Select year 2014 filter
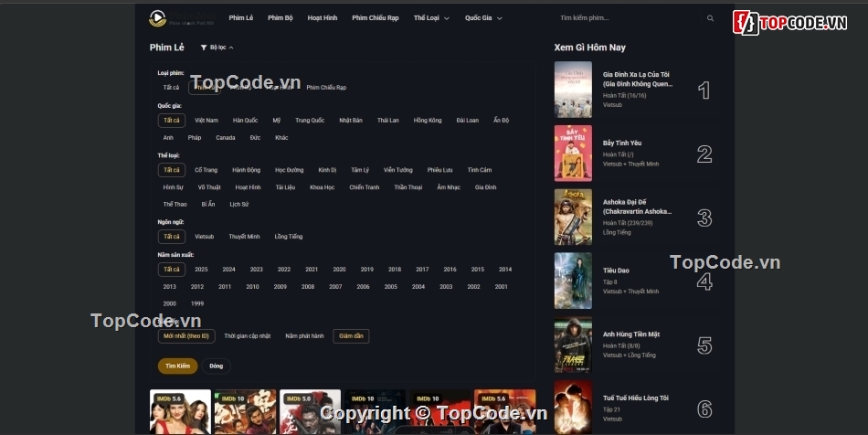868x435 pixels. point(505,270)
